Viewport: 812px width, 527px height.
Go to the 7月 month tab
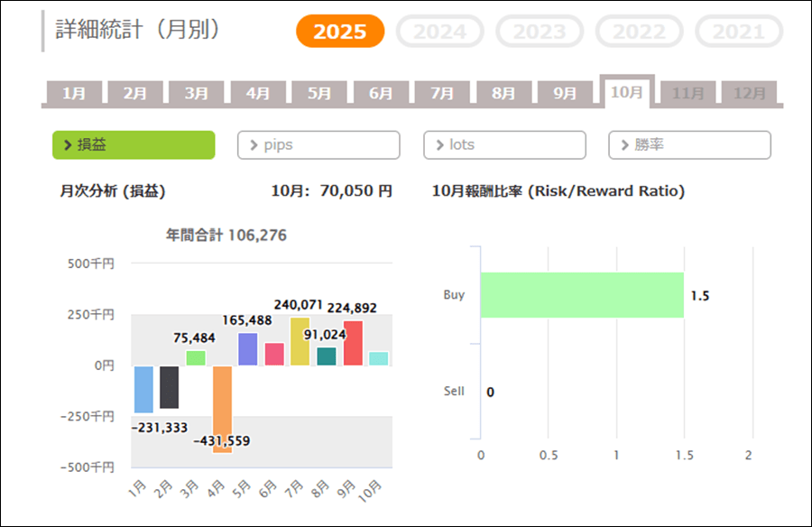coord(442,93)
